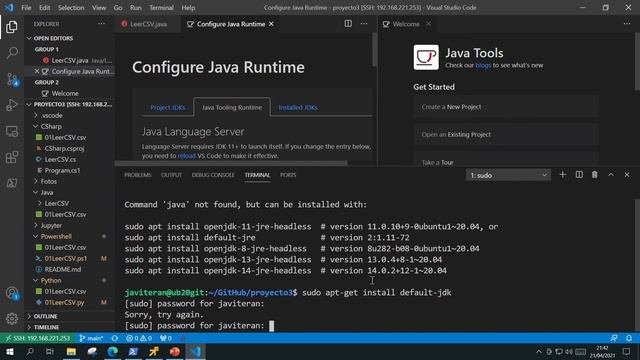Open the Source Control view
Image resolution: width=640 pixels, height=360 pixels.
12,79
